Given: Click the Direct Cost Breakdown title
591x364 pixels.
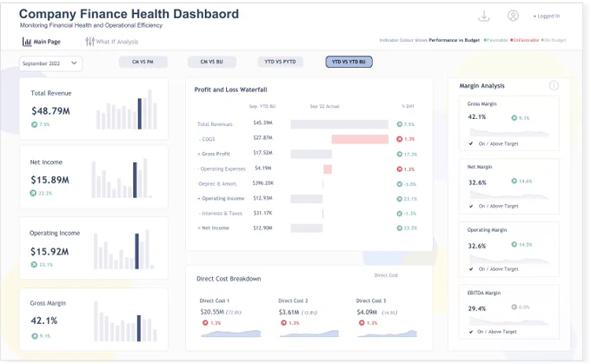Looking at the screenshot, I should click(x=229, y=279).
